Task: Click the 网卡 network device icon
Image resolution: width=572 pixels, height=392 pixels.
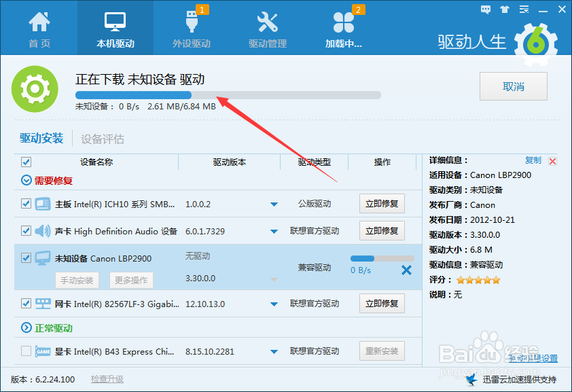Action: pyautogui.click(x=43, y=304)
